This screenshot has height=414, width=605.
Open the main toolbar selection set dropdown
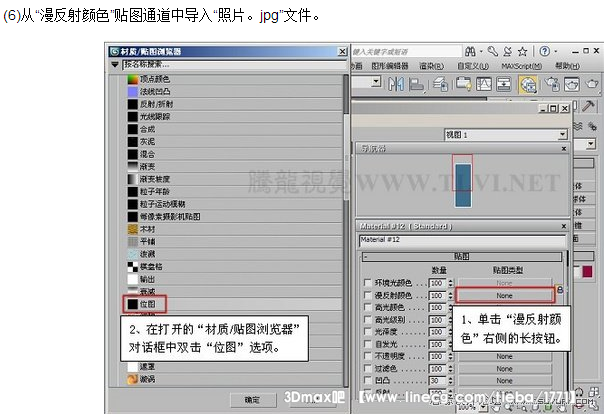pyautogui.click(x=376, y=81)
